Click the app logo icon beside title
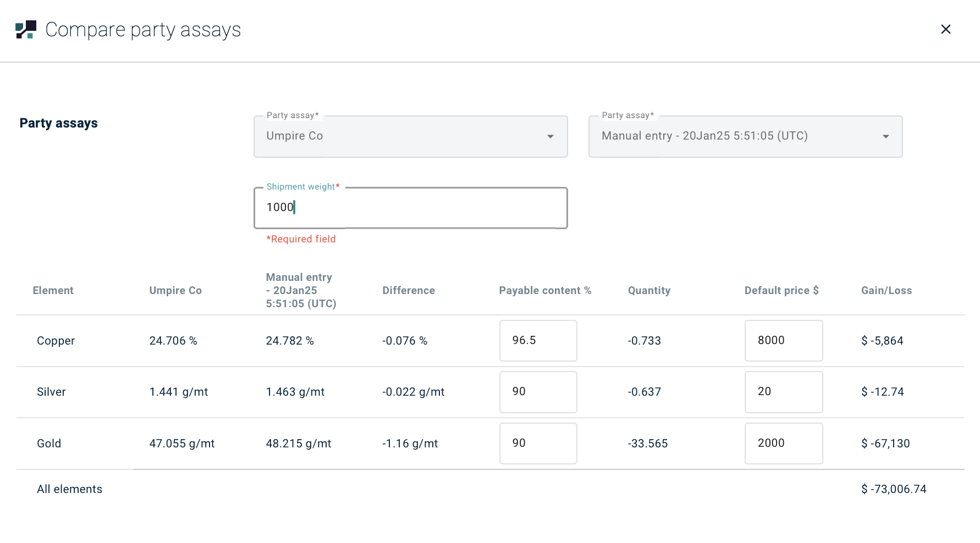980x543 pixels. pos(26,30)
